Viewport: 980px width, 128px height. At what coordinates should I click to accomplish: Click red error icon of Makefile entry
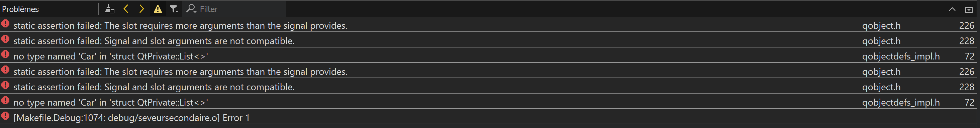[x=5, y=115]
